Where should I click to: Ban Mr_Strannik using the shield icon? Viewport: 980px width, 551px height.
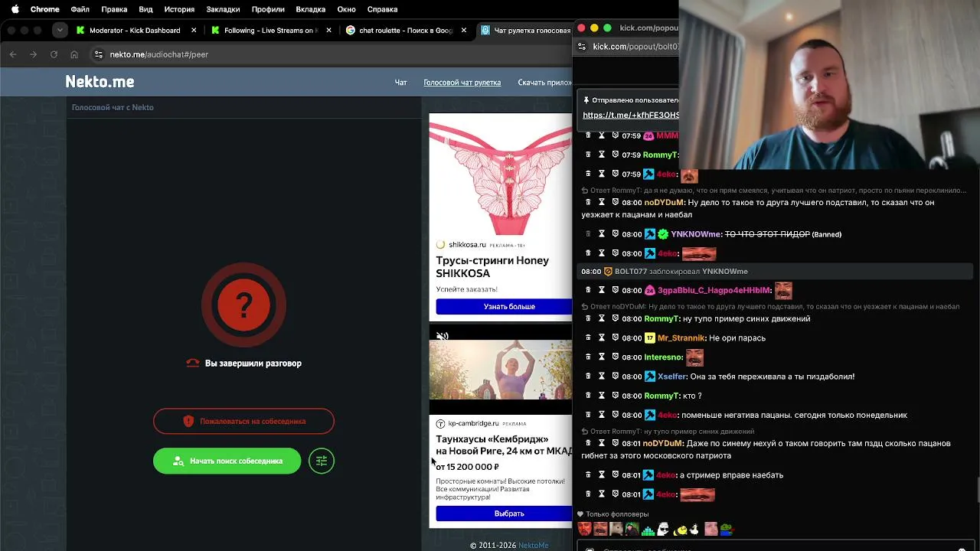click(615, 337)
